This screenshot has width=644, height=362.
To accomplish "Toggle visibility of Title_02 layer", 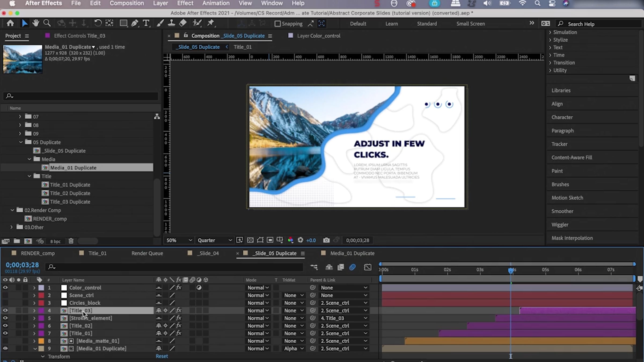I will [5, 326].
